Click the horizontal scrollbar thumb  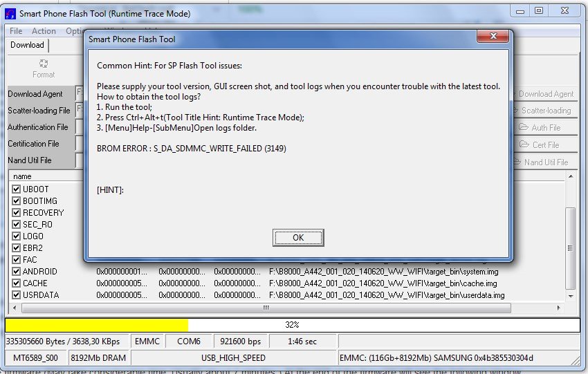pyautogui.click(x=266, y=308)
